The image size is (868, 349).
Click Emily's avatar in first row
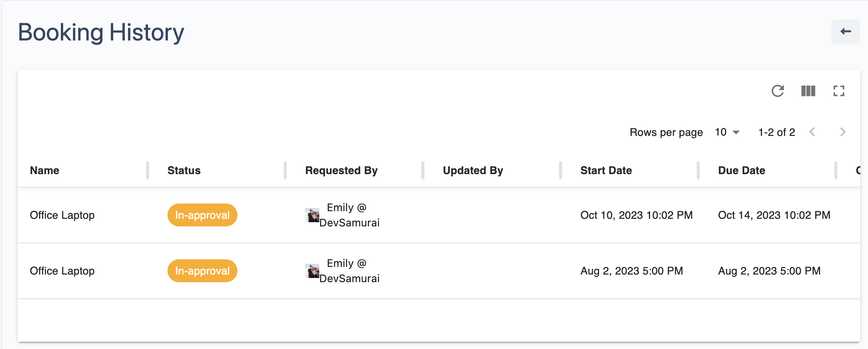point(312,215)
